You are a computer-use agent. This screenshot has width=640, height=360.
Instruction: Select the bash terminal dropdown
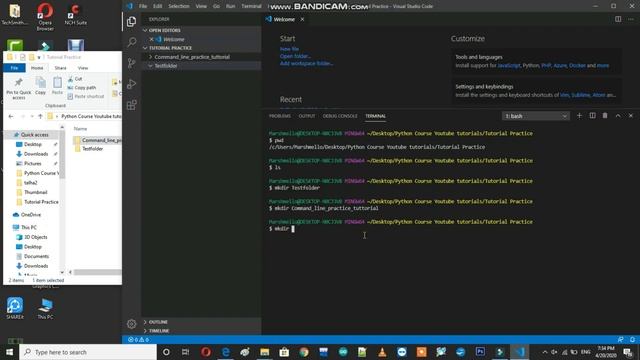click(x=536, y=116)
